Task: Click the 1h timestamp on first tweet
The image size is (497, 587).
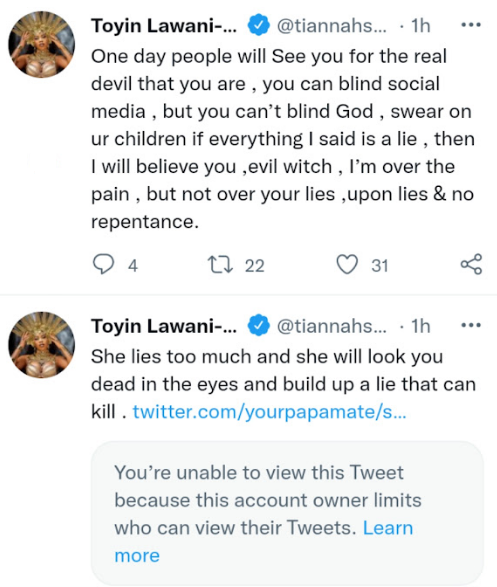Action: tap(421, 25)
